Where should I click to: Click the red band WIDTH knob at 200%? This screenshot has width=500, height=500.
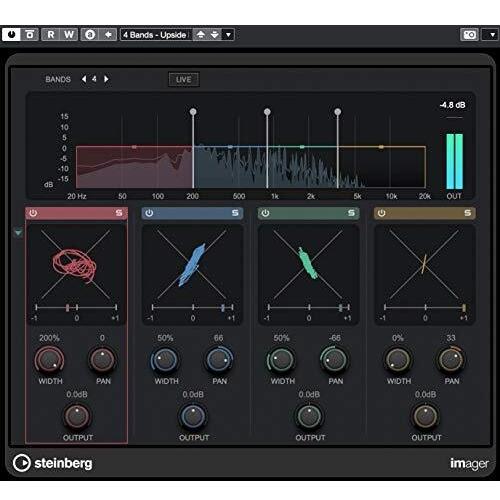[49, 360]
